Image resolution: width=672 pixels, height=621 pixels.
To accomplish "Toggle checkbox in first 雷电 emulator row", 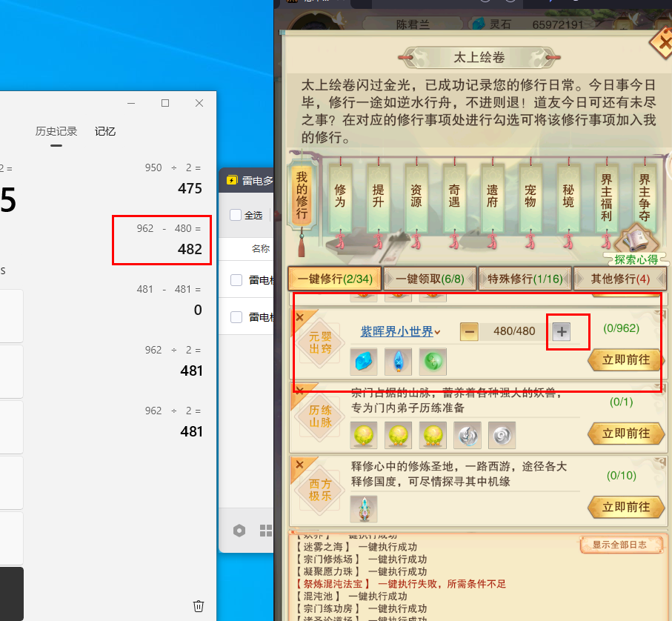I will tap(236, 280).
